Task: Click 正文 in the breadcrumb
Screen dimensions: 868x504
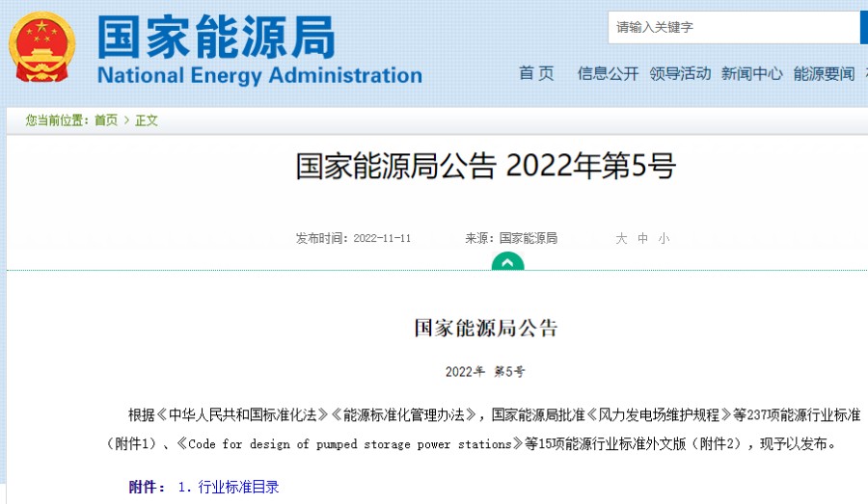Action: click(x=147, y=120)
